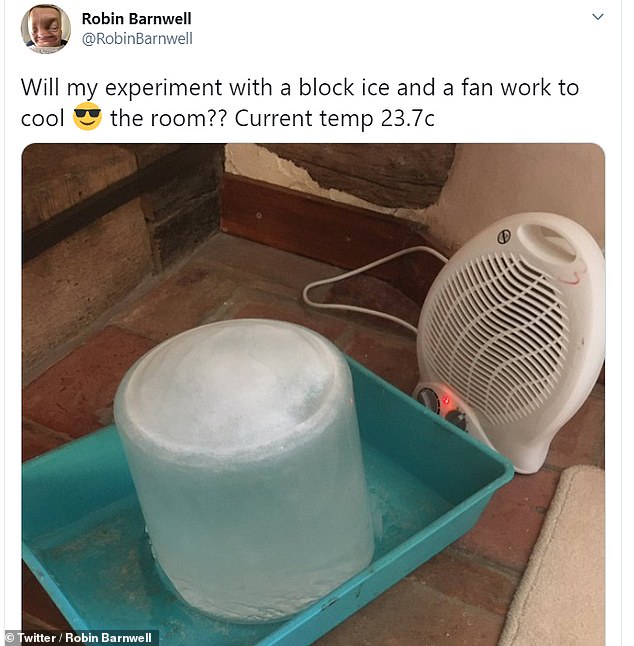
Task: Click the red indicator light on heater
Action: click(445, 400)
